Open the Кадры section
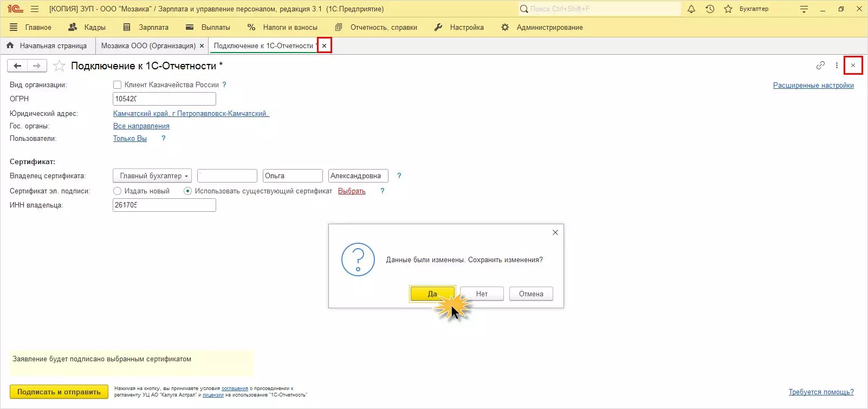 click(87, 27)
